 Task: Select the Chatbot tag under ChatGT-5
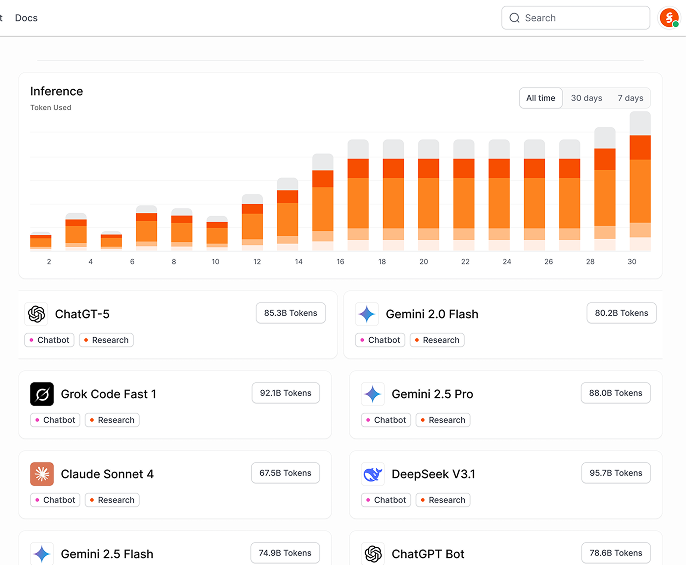[x=49, y=340]
